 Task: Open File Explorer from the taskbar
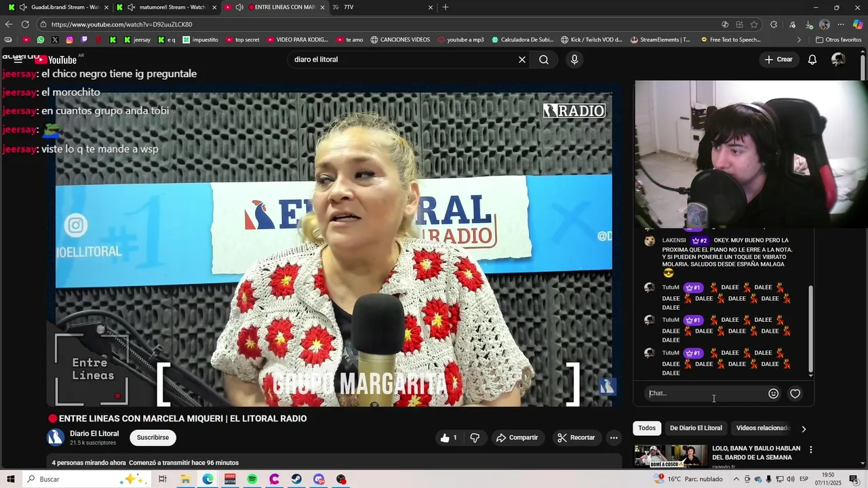pos(185,479)
